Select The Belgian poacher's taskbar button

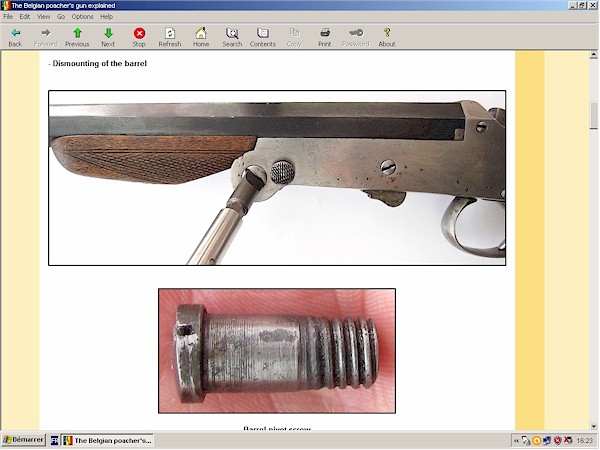[x=108, y=440]
